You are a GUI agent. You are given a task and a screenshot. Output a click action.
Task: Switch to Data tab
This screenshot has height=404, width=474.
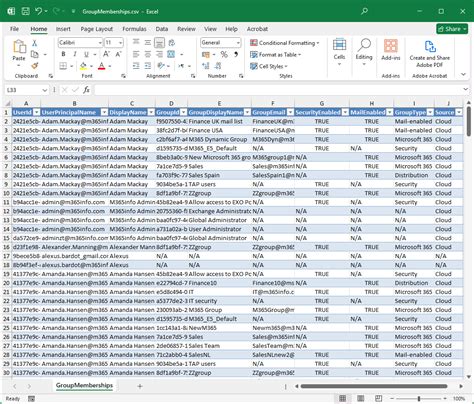pos(162,29)
